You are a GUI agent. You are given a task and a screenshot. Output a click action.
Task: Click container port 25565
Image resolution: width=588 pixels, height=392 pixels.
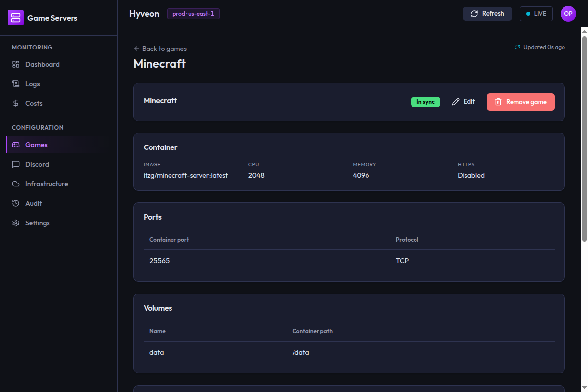(160, 261)
